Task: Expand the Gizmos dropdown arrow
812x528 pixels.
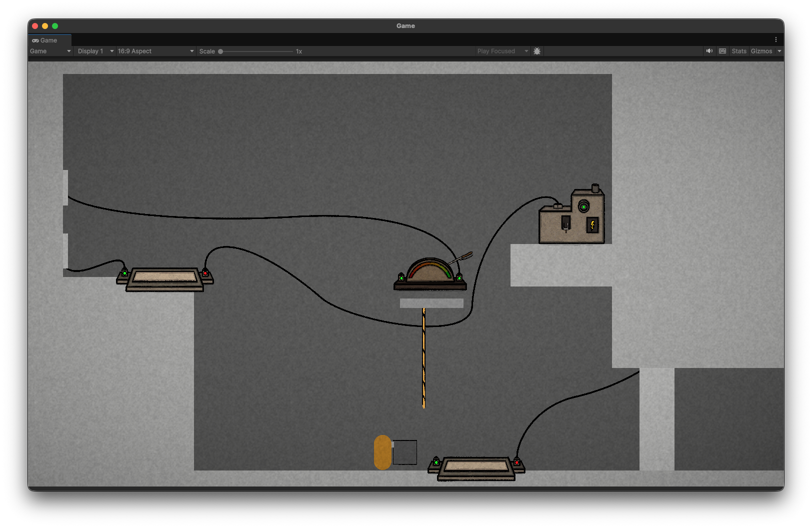Action: coord(779,51)
